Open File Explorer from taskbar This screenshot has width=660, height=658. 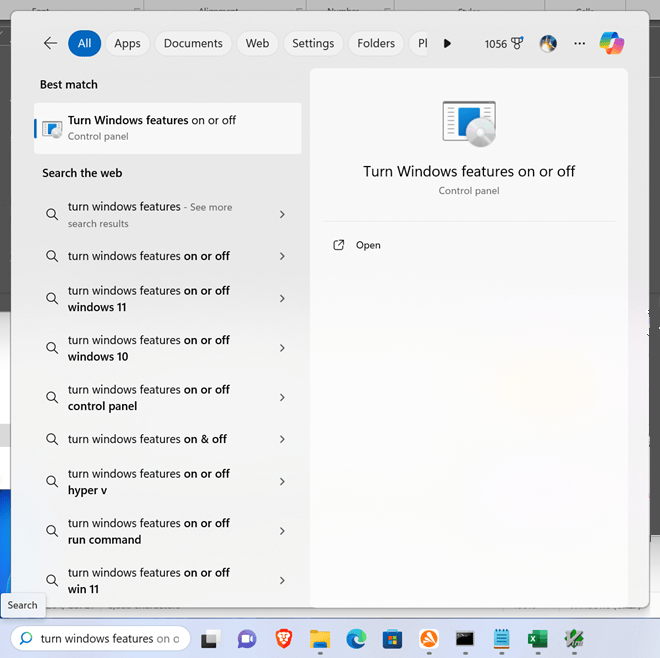320,639
